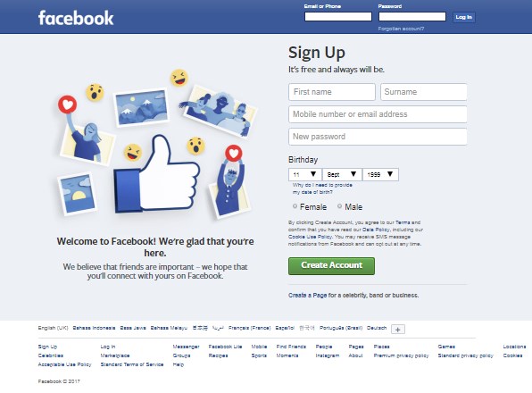Click the red heart icon above the girl
Viewport: 532px width, 393px height.
pos(67,105)
